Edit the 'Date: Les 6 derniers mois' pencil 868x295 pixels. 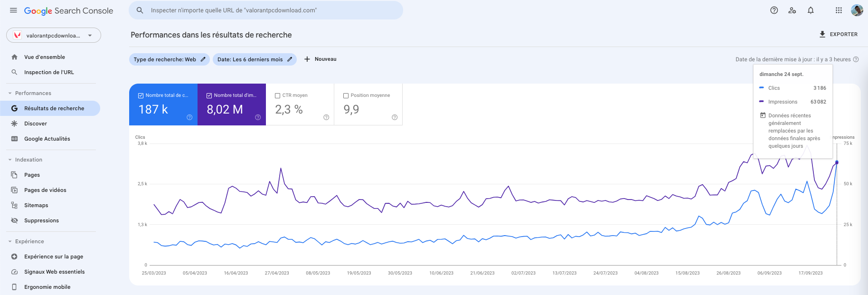point(290,59)
